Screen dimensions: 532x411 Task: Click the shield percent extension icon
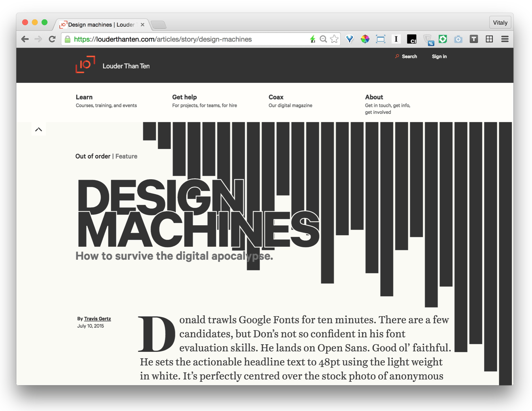coord(428,40)
